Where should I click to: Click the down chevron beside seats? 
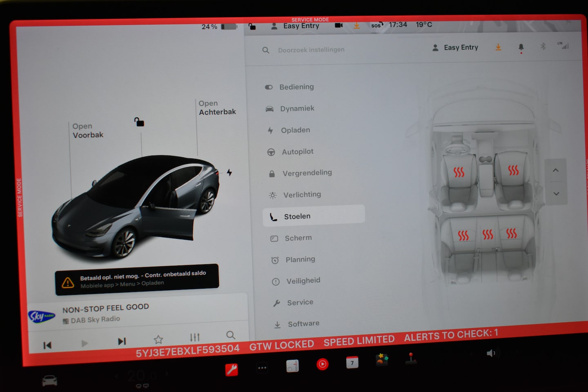tap(556, 194)
